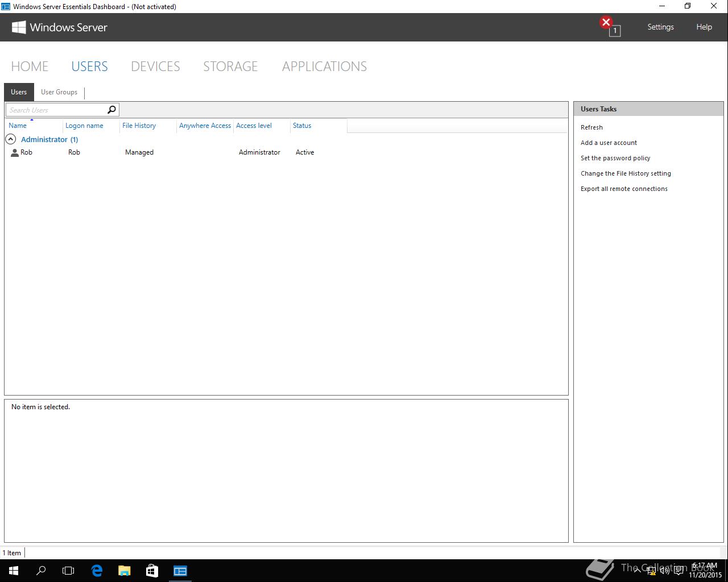Open taskbar Search
The height and width of the screenshot is (582, 728).
tap(41, 571)
